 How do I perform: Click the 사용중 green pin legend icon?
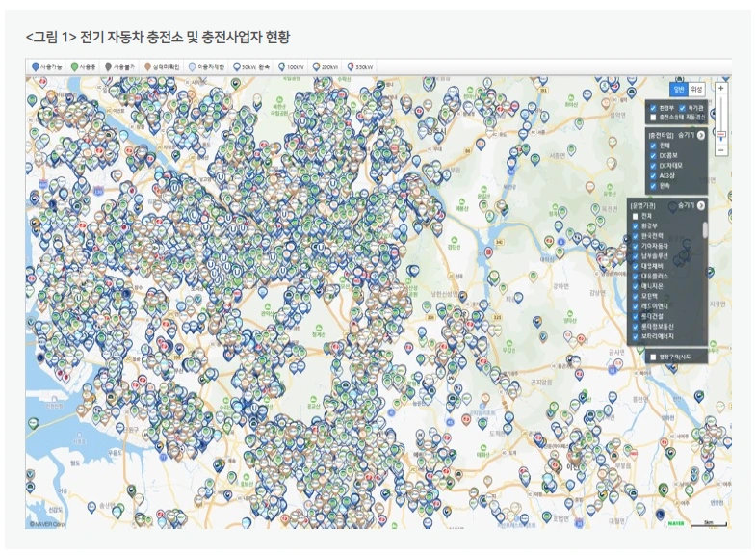click(x=74, y=67)
